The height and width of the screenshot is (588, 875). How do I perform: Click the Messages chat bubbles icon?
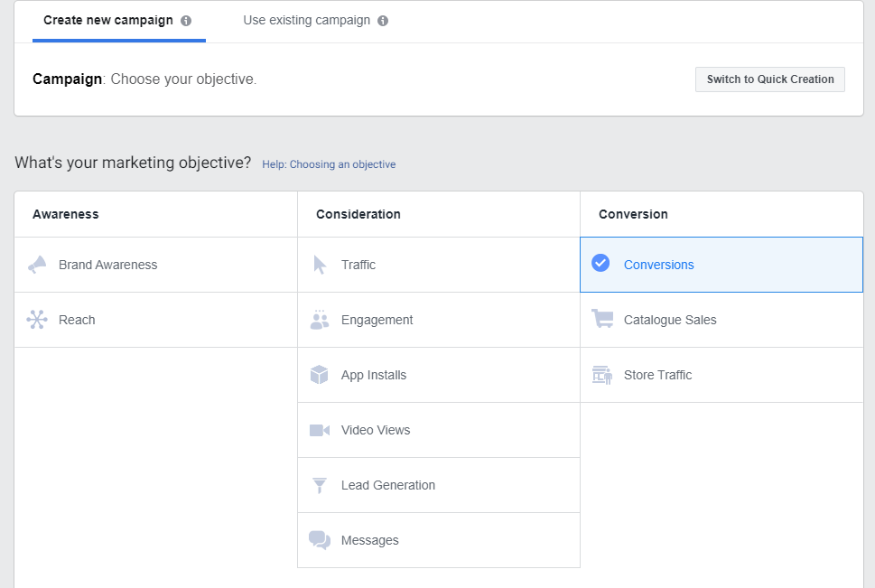(x=320, y=540)
